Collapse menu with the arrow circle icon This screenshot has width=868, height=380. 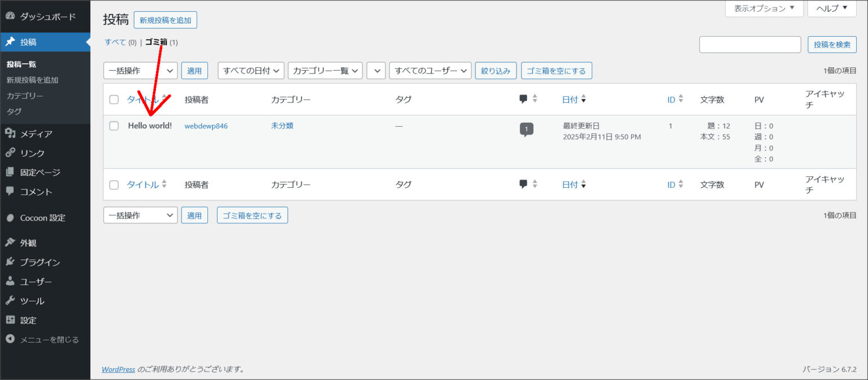[10, 339]
